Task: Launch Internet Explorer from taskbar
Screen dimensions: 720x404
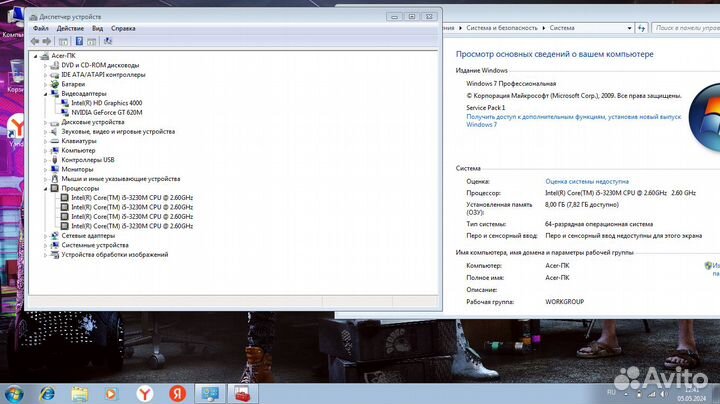Action: 47,394
